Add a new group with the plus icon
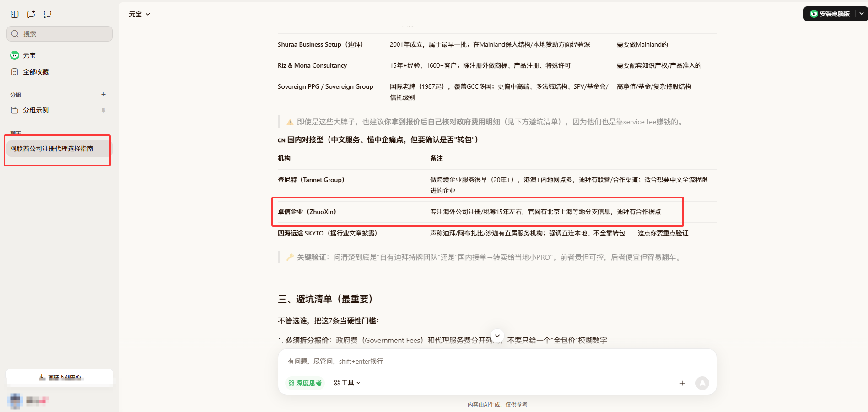 pyautogui.click(x=103, y=95)
